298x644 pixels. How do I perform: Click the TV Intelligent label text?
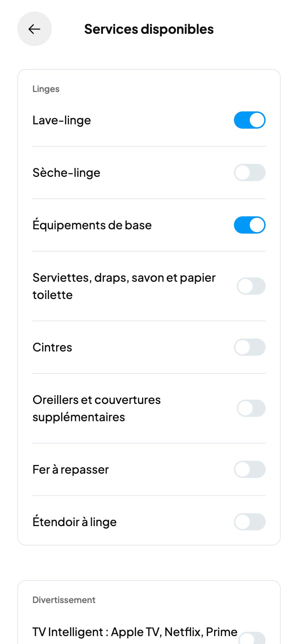[135, 632]
